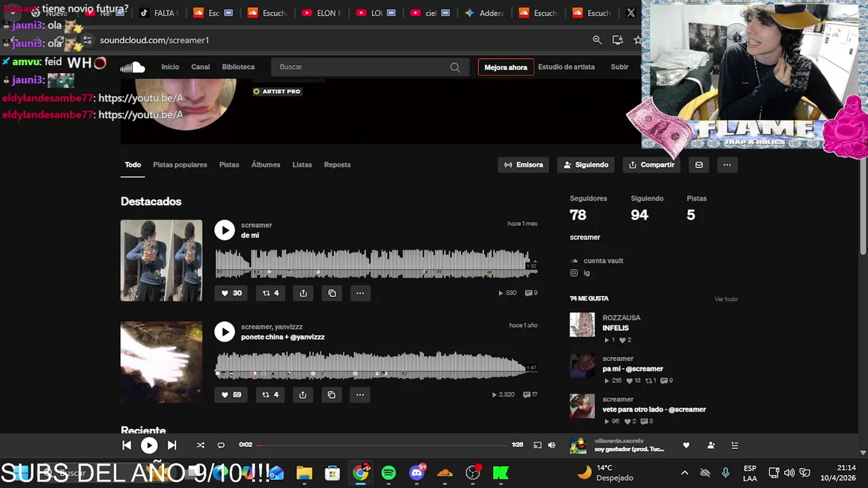
Task: Open Discord from the taskbar
Action: (417, 472)
